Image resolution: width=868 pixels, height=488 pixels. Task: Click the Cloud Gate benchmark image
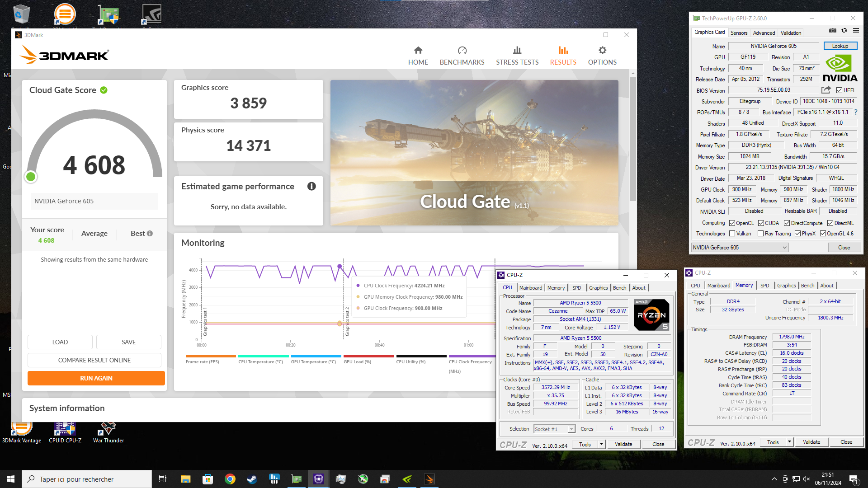coord(474,153)
